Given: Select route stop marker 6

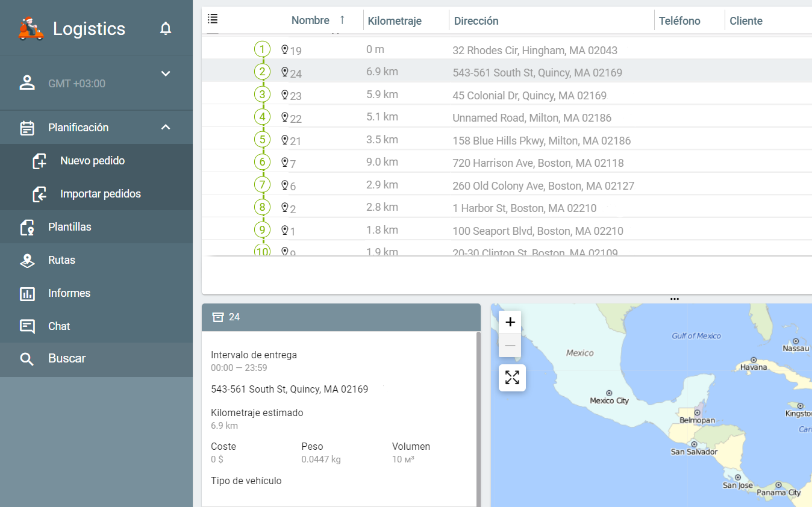Looking at the screenshot, I should [x=262, y=162].
